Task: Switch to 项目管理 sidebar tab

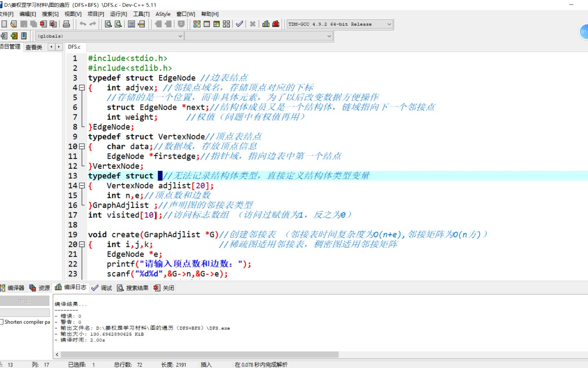Action: (11, 47)
